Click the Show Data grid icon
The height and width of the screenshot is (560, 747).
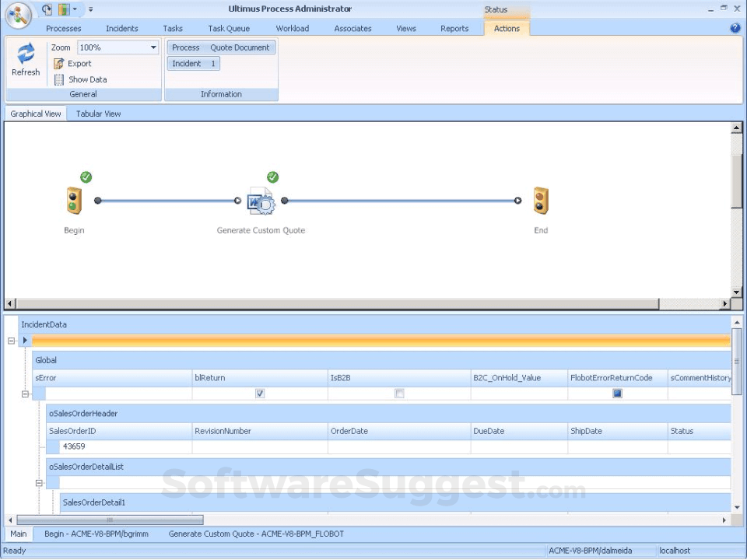point(59,79)
